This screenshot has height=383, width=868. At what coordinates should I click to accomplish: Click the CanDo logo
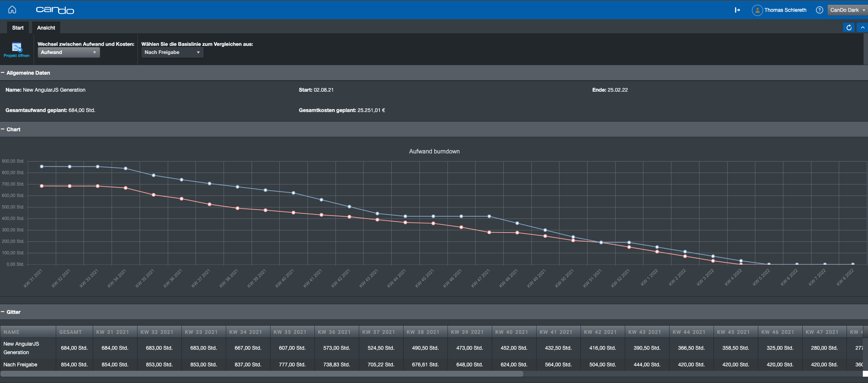[55, 10]
